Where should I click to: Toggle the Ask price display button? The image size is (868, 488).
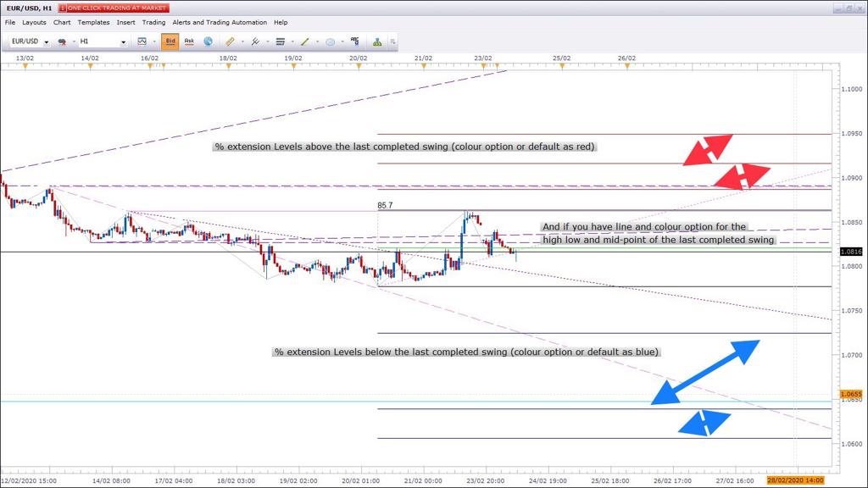(189, 42)
